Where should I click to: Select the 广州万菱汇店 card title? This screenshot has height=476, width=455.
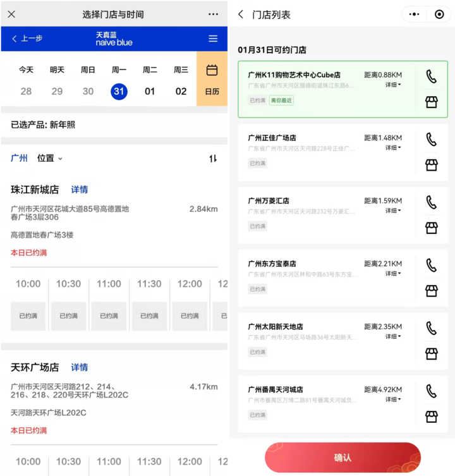269,200
